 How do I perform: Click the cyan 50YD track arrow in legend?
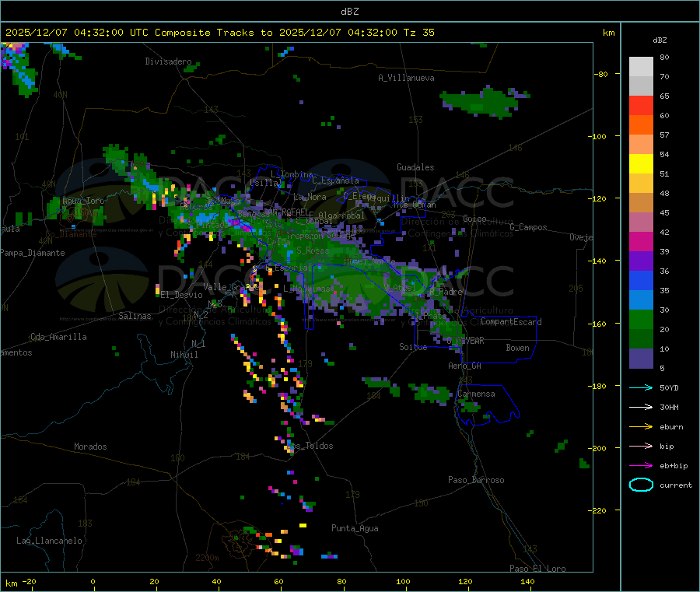coord(641,387)
